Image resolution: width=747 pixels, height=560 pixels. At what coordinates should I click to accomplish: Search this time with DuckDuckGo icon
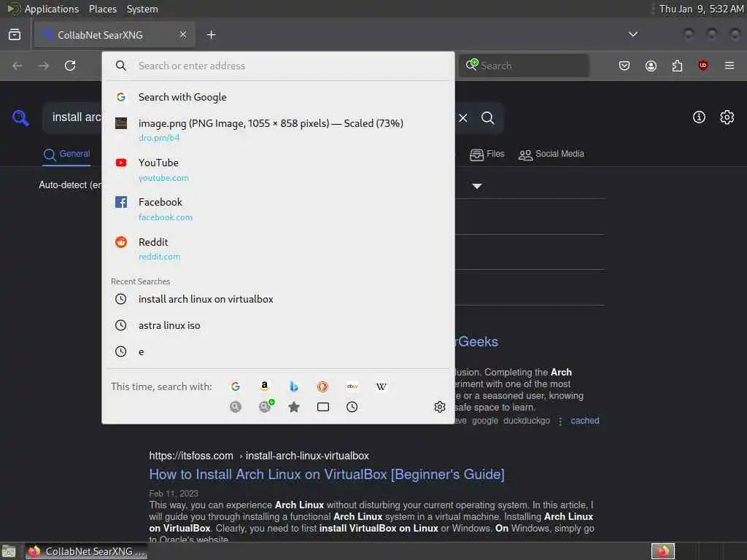[323, 386]
